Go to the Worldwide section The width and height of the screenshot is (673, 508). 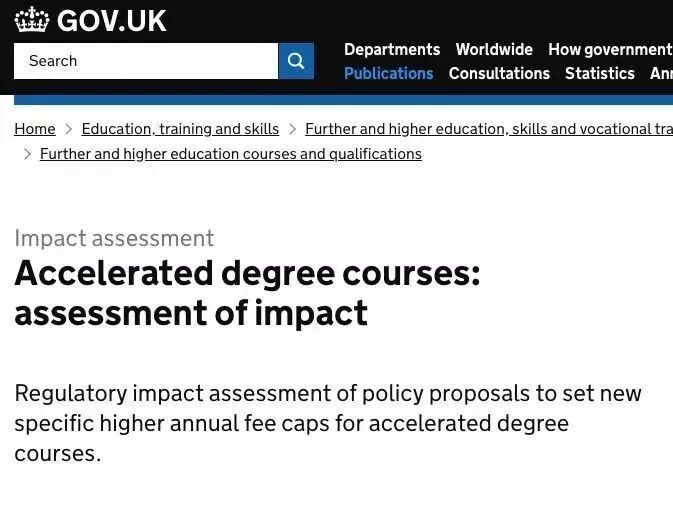(x=494, y=49)
